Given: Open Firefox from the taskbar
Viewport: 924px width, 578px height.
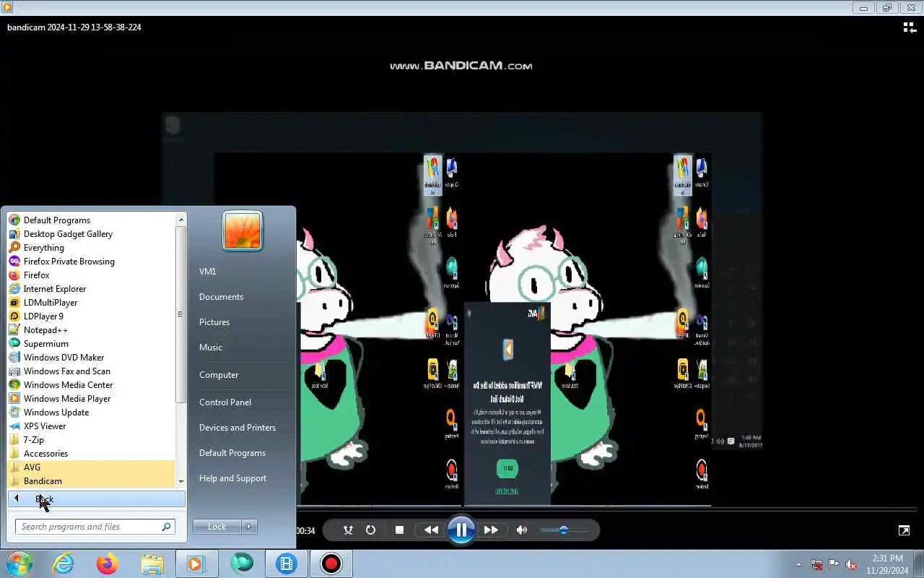Looking at the screenshot, I should pos(107,564).
